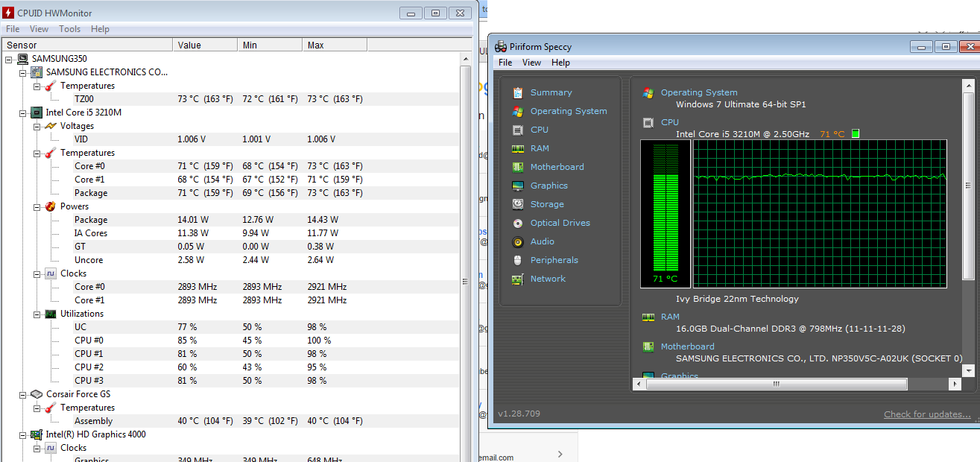This screenshot has height=462, width=980.
Task: Open the HWMonitor Tools menu
Action: 70,29
